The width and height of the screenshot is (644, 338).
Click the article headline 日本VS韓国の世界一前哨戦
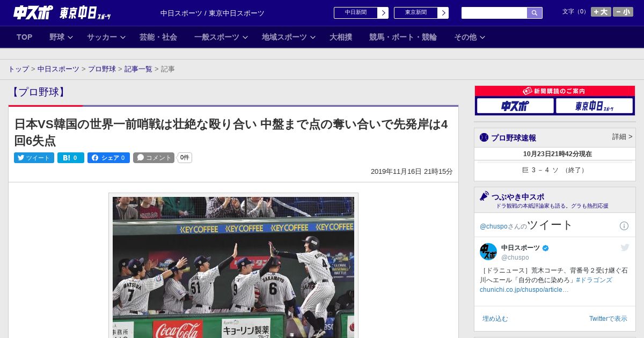[231, 133]
